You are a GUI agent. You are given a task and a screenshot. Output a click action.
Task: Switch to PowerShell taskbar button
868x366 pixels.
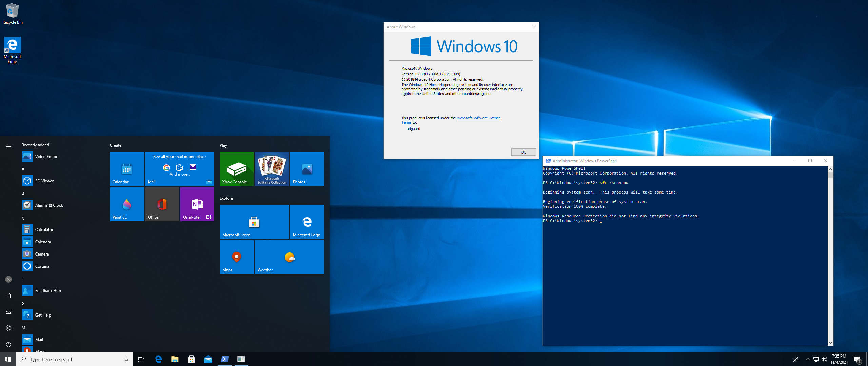(224, 359)
